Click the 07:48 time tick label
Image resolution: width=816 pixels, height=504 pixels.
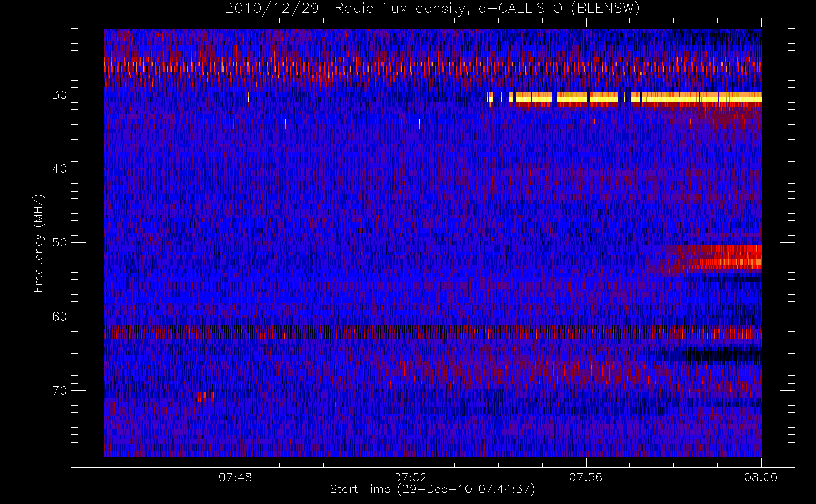pyautogui.click(x=235, y=477)
